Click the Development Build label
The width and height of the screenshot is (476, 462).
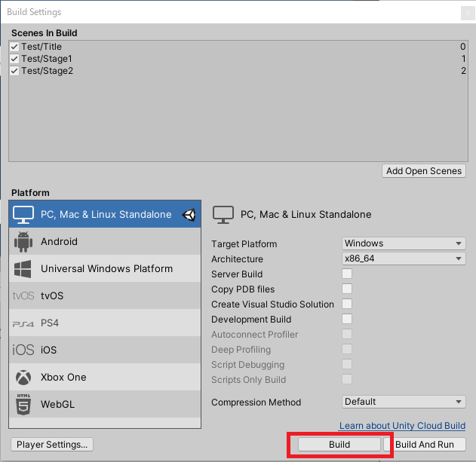[x=251, y=320]
